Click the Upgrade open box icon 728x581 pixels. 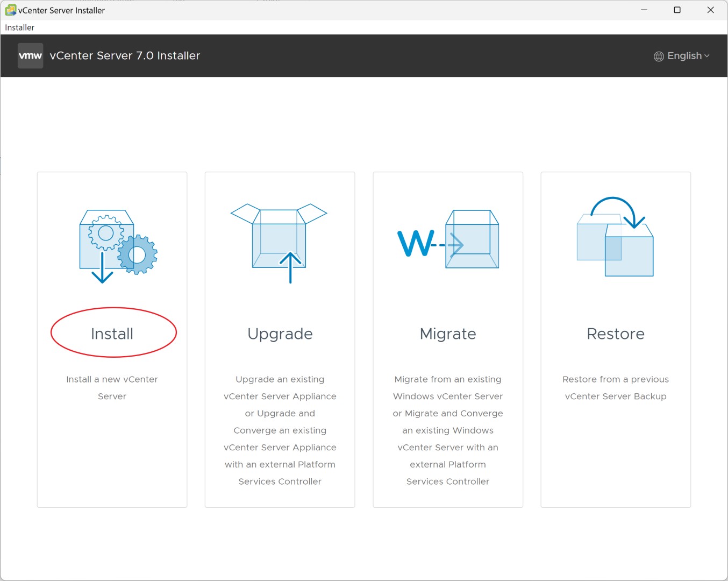point(279,243)
